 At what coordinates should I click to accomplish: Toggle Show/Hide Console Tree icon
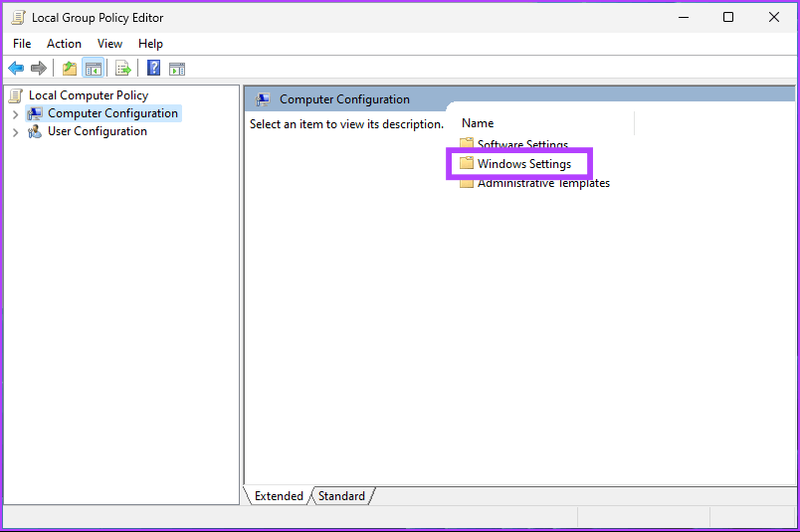(x=94, y=68)
